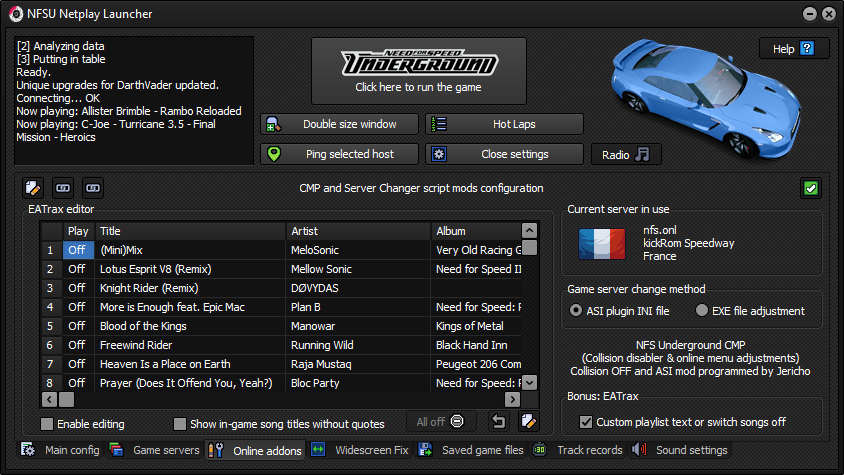Screen dimensions: 844x475
Task: Enable the 'Enable editing' checkbox
Action: (47, 424)
